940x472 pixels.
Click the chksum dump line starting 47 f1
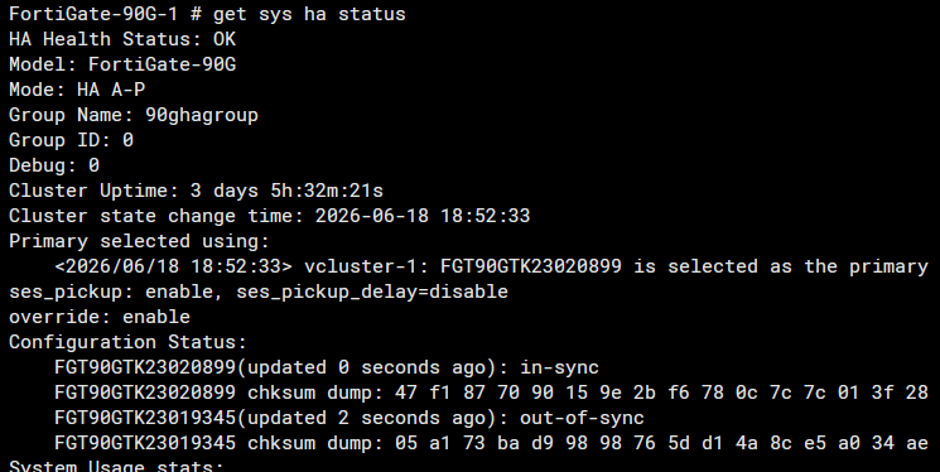[492, 392]
